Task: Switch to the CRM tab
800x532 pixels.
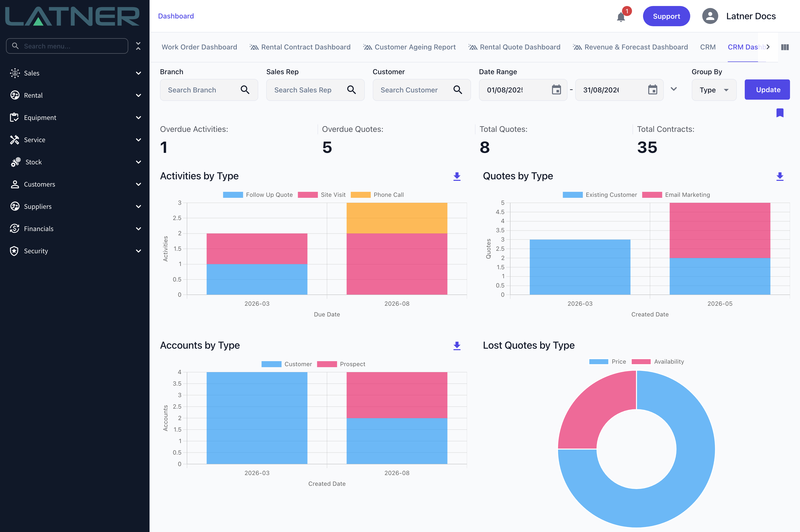Action: tap(708, 47)
